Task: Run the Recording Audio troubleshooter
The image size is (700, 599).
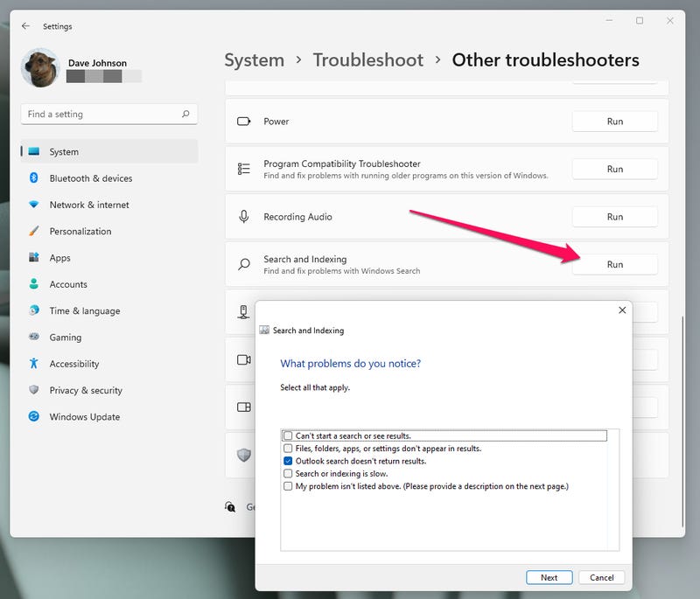Action: coord(615,217)
